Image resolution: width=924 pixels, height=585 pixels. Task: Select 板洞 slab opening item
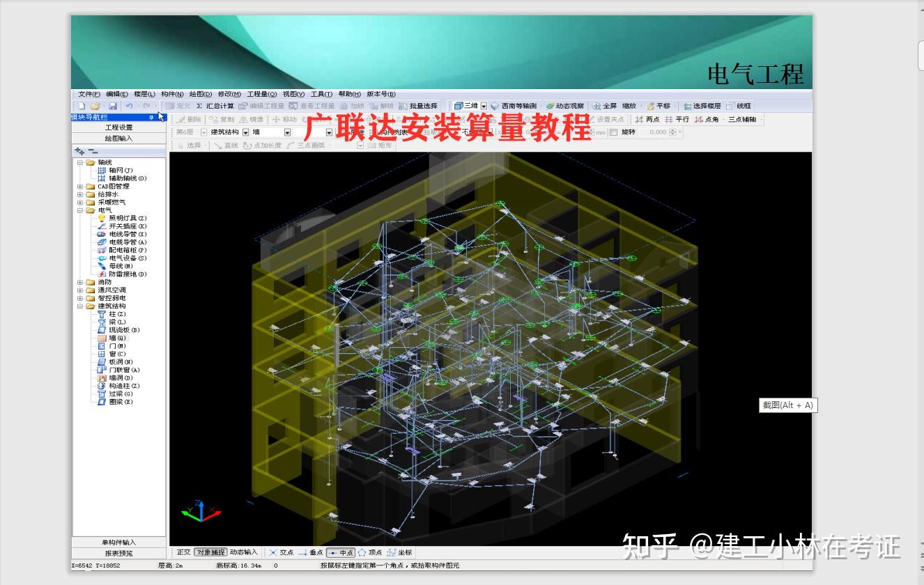[115, 362]
